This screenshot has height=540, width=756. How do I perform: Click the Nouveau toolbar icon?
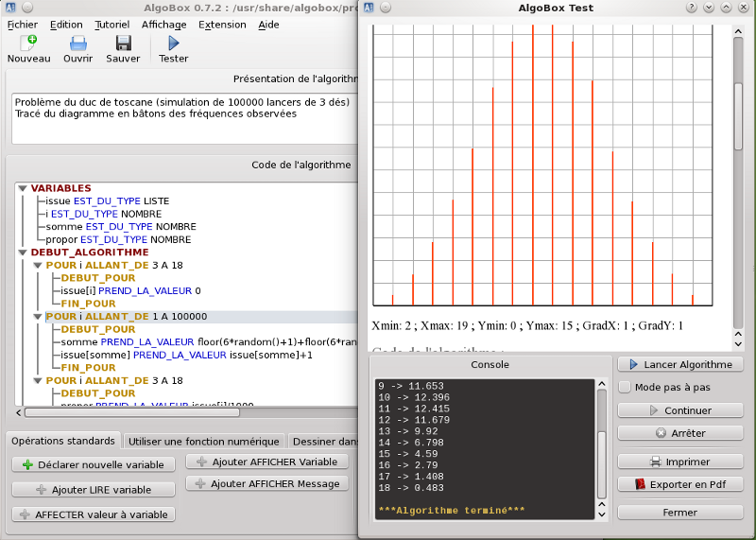[x=28, y=43]
